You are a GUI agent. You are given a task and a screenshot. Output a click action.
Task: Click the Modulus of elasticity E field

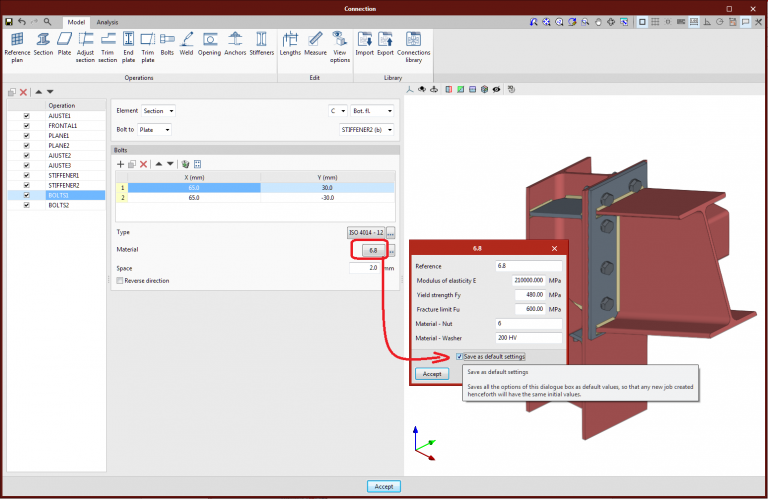(529, 280)
